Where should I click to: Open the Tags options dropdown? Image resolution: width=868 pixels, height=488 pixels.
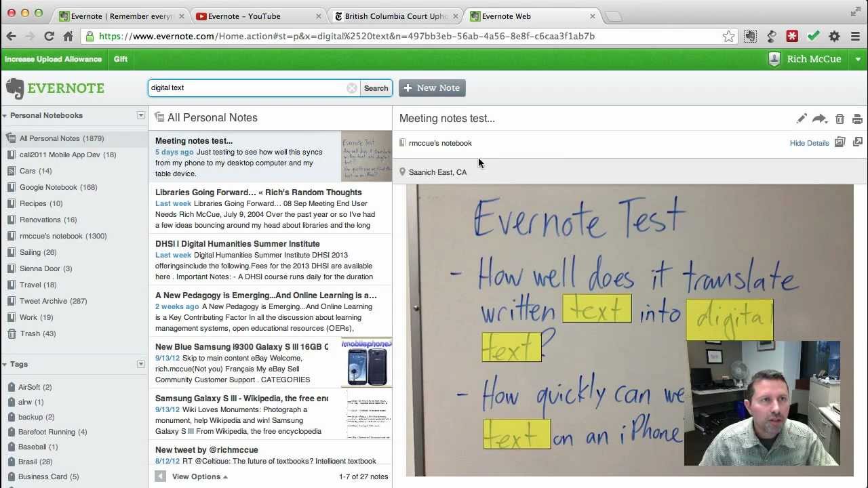pos(141,364)
